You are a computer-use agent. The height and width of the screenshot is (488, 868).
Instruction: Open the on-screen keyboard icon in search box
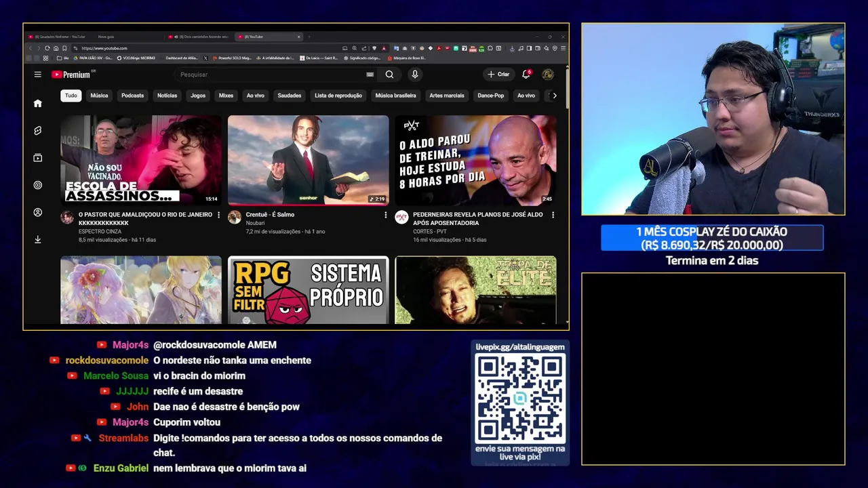click(370, 75)
